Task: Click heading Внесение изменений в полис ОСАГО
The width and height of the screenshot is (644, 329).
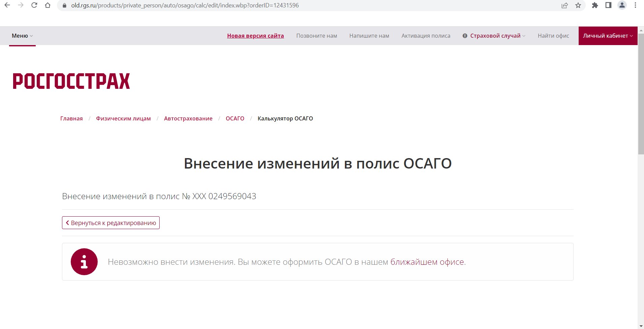Action: point(318,163)
